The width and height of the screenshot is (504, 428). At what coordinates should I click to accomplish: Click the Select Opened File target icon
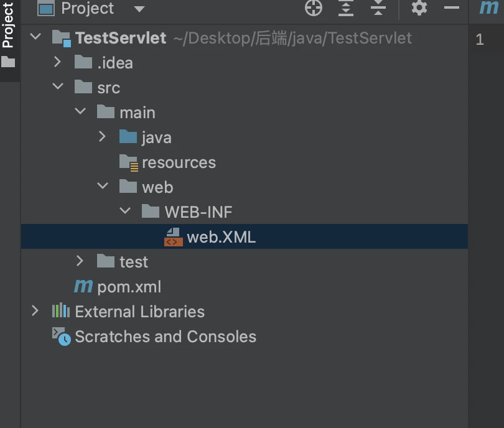tap(314, 7)
